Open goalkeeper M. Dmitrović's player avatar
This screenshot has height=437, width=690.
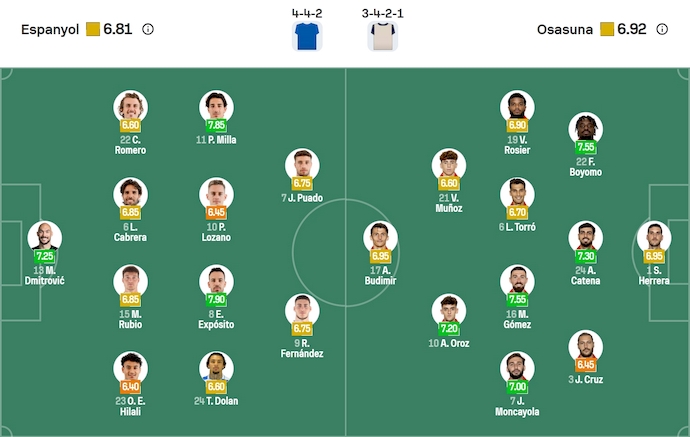click(44, 237)
